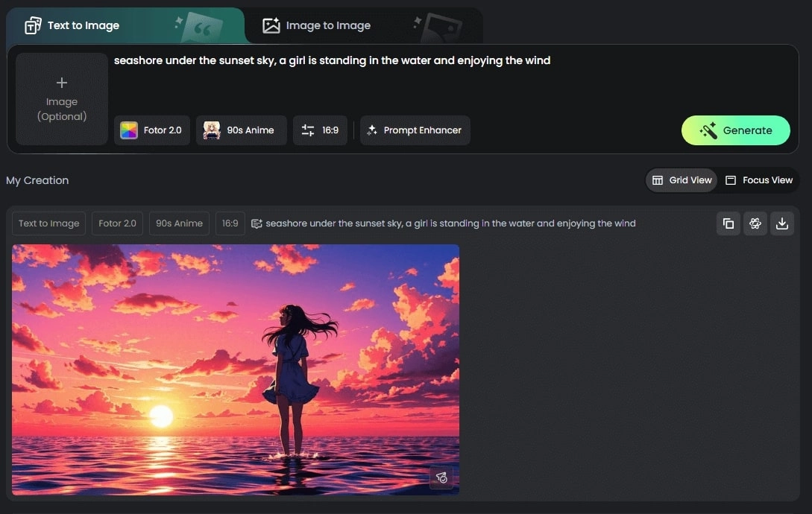This screenshot has width=812, height=514.
Task: Switch to the Image to Image tab
Action: click(316, 25)
